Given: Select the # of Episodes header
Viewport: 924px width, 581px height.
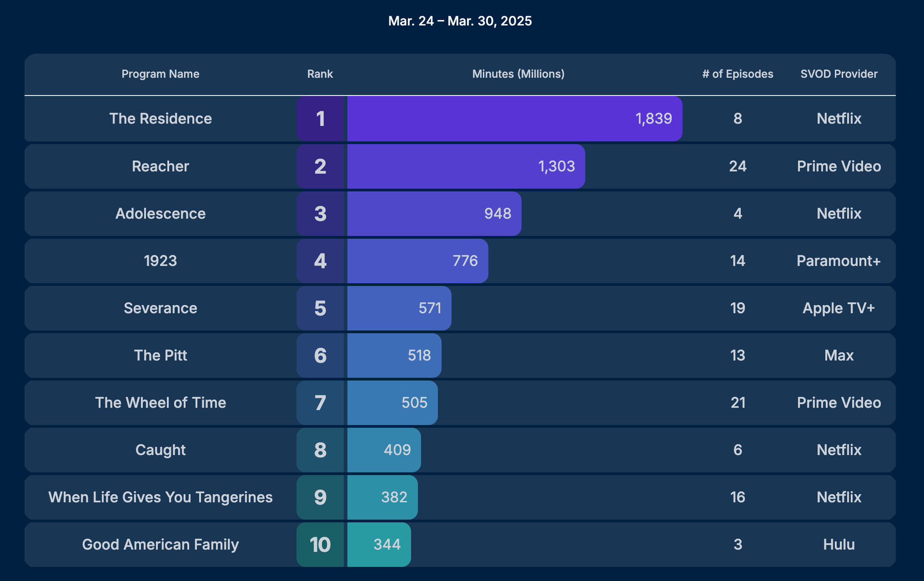Looking at the screenshot, I should 737,74.
